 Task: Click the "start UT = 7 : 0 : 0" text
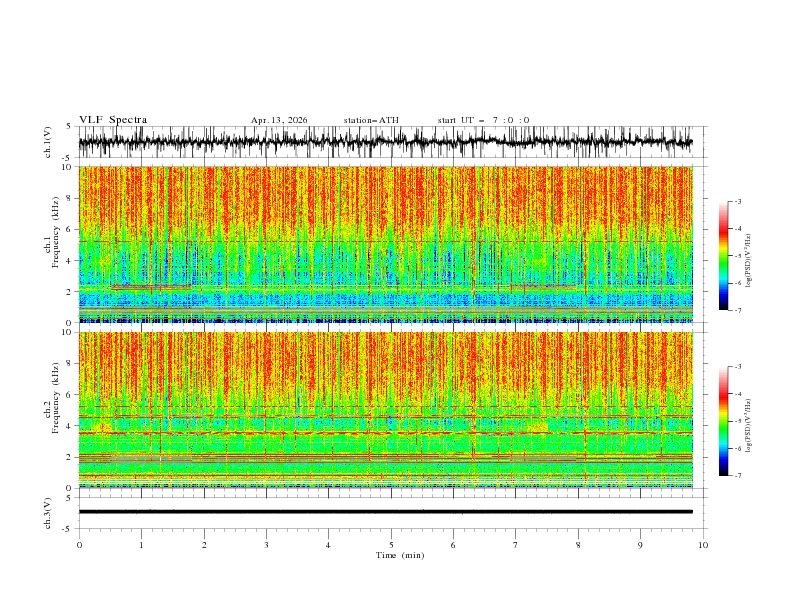483,120
